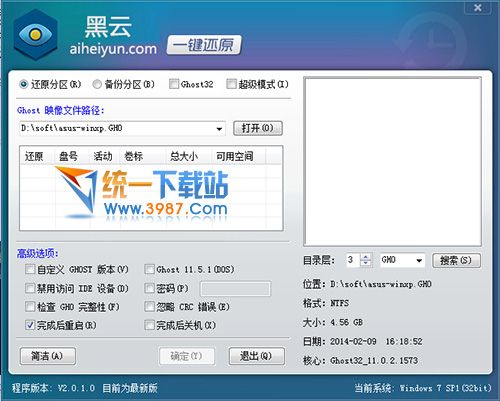Screen dimensions: 500x401
Task: Click the 目录层 value field showing 3
Action: [x=353, y=260]
